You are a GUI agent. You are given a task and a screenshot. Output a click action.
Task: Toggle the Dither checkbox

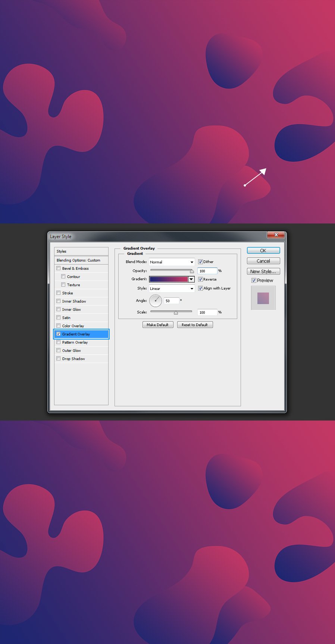click(x=200, y=262)
